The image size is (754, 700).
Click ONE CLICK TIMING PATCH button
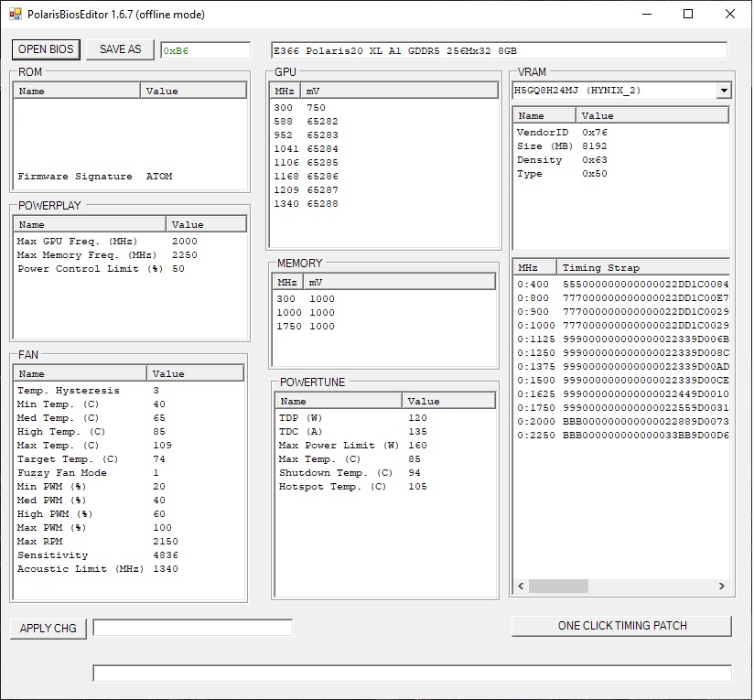pos(621,626)
